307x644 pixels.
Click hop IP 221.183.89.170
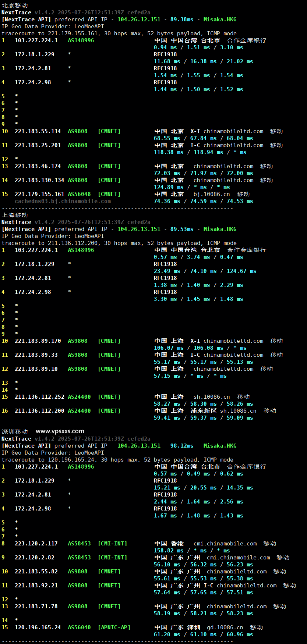38,341
